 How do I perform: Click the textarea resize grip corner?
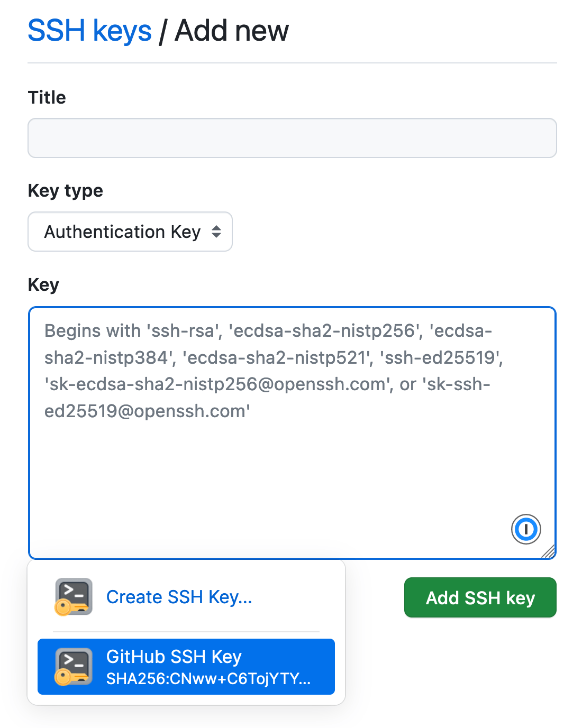(549, 551)
